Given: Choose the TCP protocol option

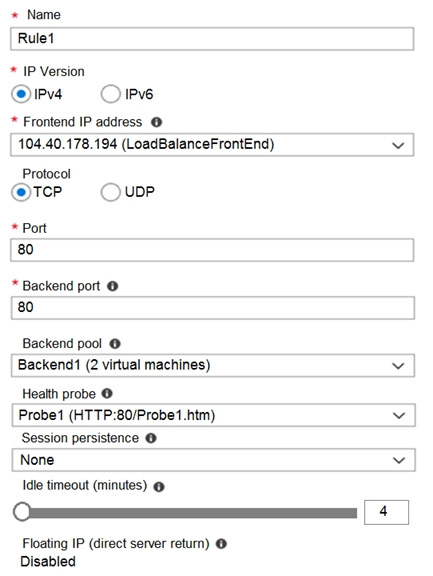Looking at the screenshot, I should [21, 192].
